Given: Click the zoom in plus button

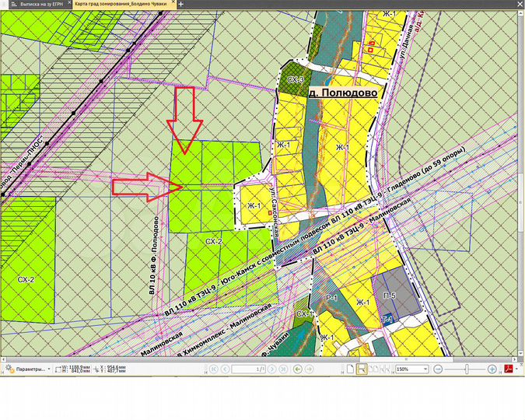Looking at the screenshot, I should click(x=492, y=369).
